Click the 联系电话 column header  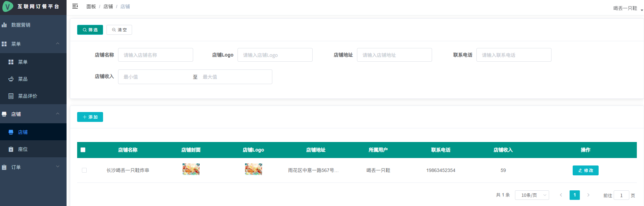[x=441, y=150]
